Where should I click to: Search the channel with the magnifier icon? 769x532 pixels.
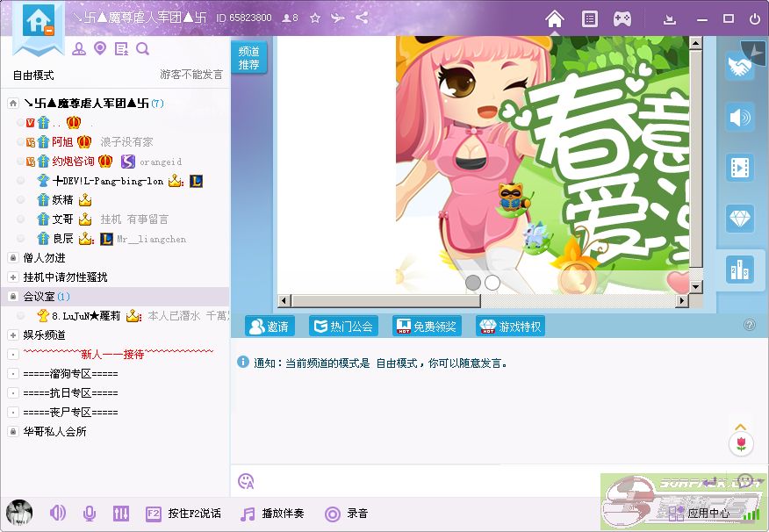[143, 48]
